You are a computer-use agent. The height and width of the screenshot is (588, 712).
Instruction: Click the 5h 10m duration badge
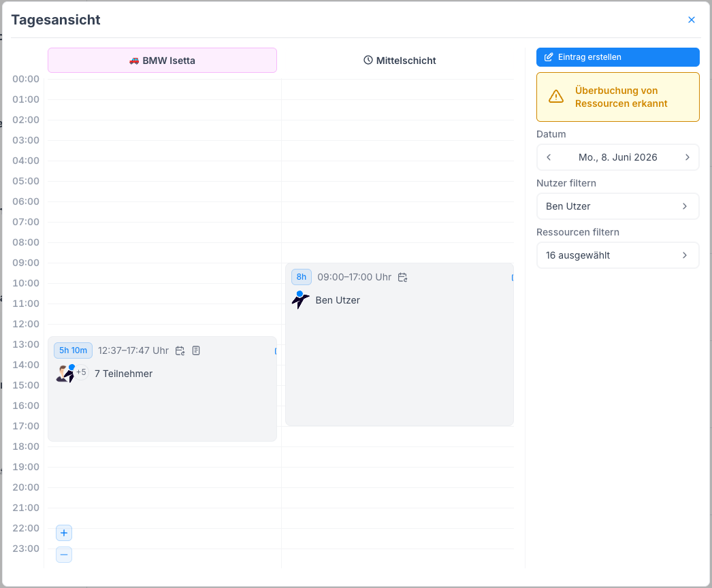point(73,350)
